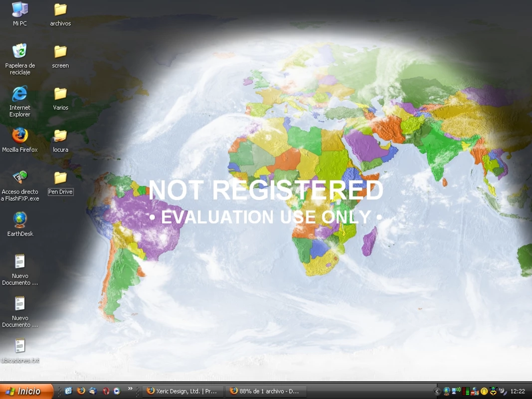Click the round yellow tray icon
Image resolution: width=532 pixels, height=399 pixels.
(x=484, y=391)
